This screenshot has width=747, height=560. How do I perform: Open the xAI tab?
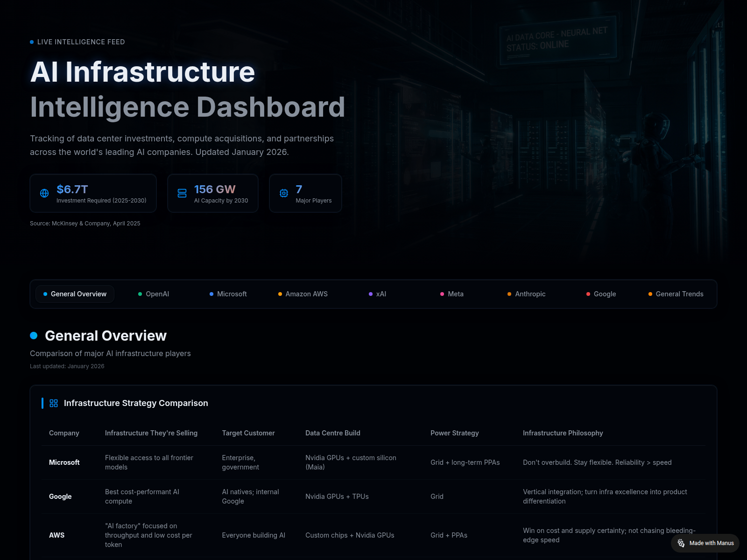377,294
